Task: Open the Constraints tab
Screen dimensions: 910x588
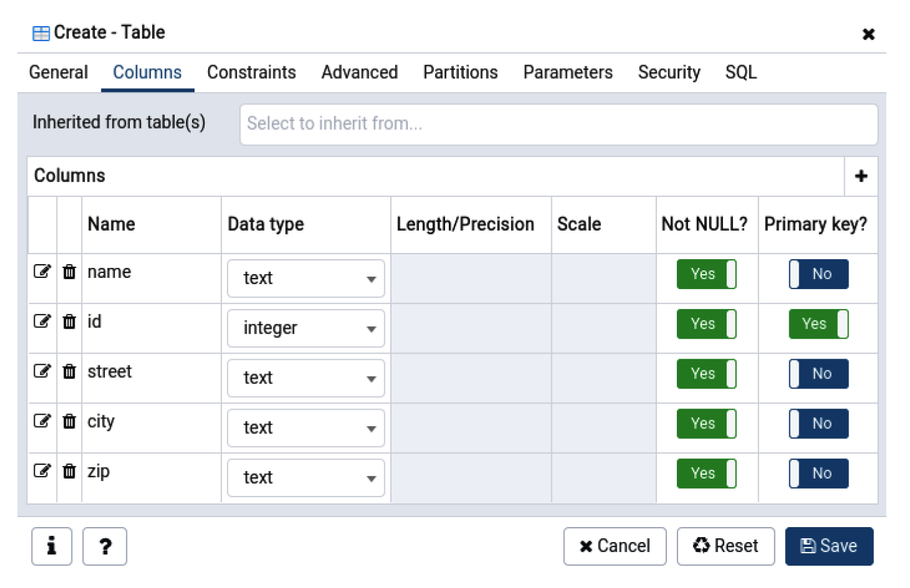Action: pyautogui.click(x=251, y=73)
